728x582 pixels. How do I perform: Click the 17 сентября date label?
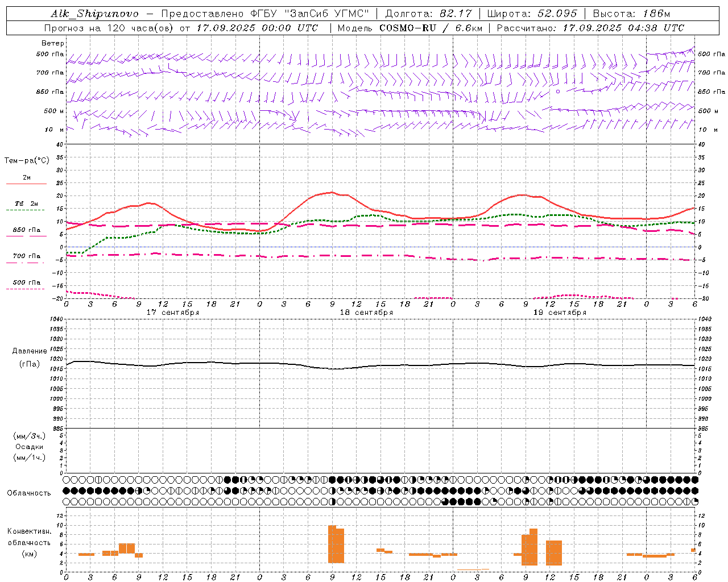(173, 313)
